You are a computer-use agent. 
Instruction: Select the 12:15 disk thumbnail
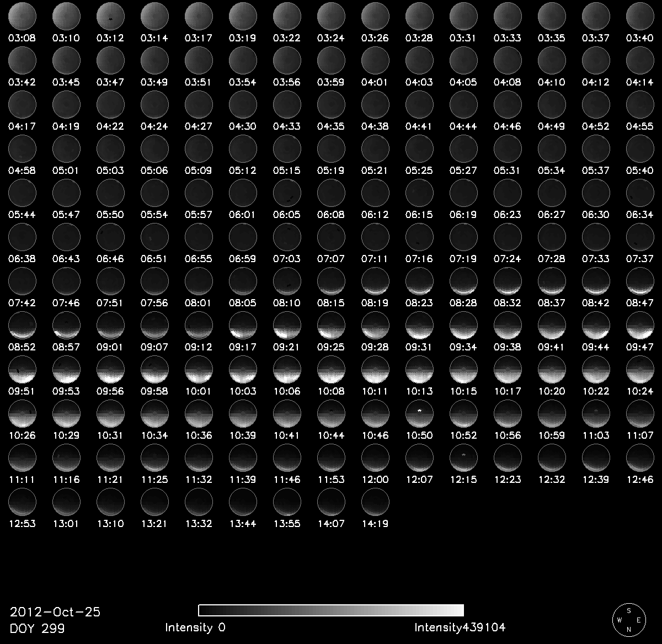click(x=463, y=457)
